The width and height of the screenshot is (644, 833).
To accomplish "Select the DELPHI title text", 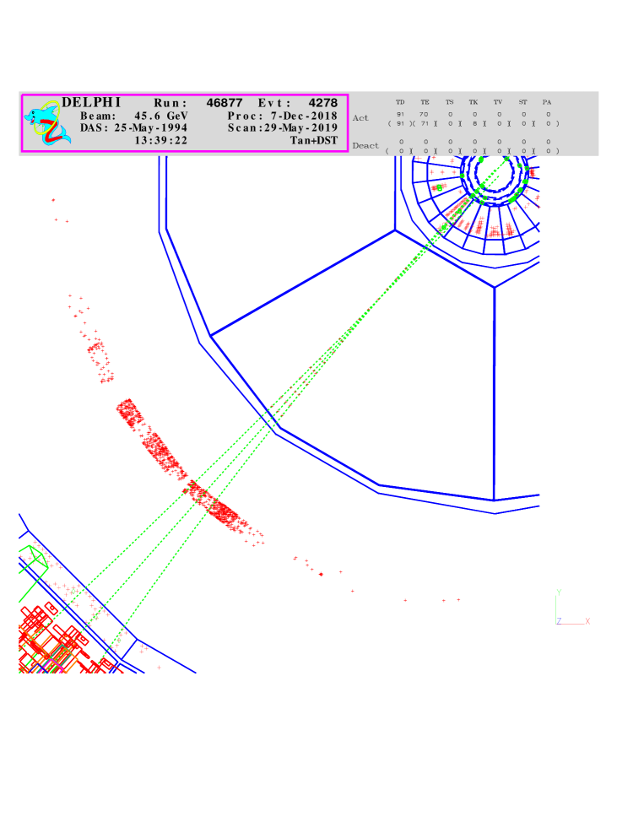I will pyautogui.click(x=91, y=102).
